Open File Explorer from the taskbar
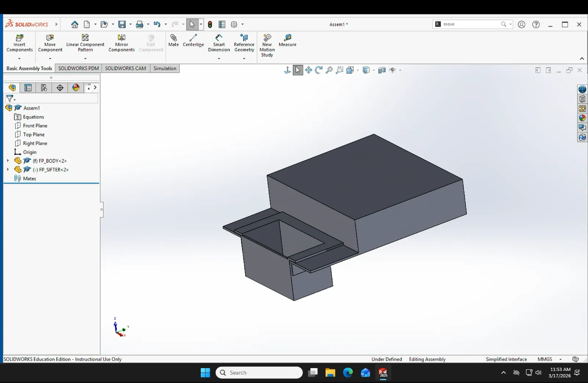Image resolution: width=588 pixels, height=383 pixels. pyautogui.click(x=330, y=373)
